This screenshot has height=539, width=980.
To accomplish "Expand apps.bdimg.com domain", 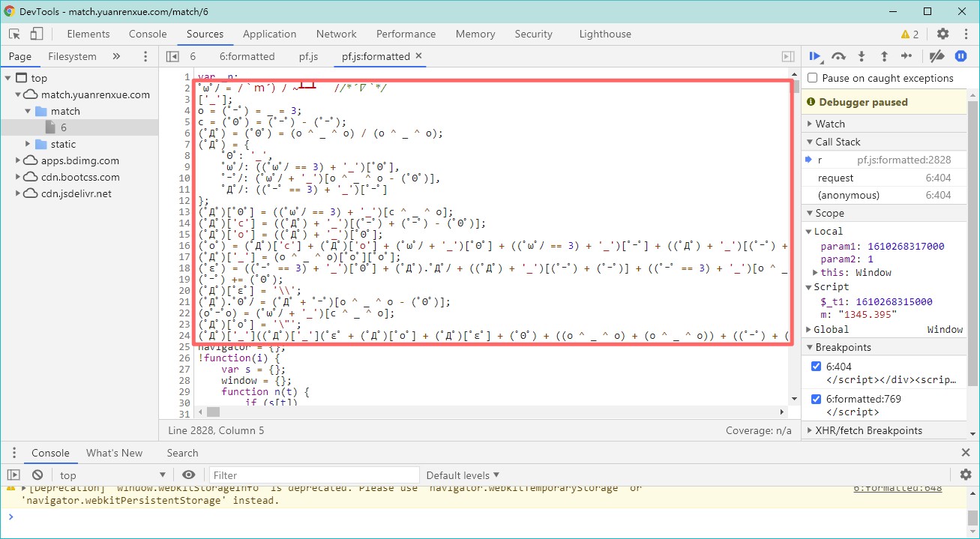I will tap(19, 160).
